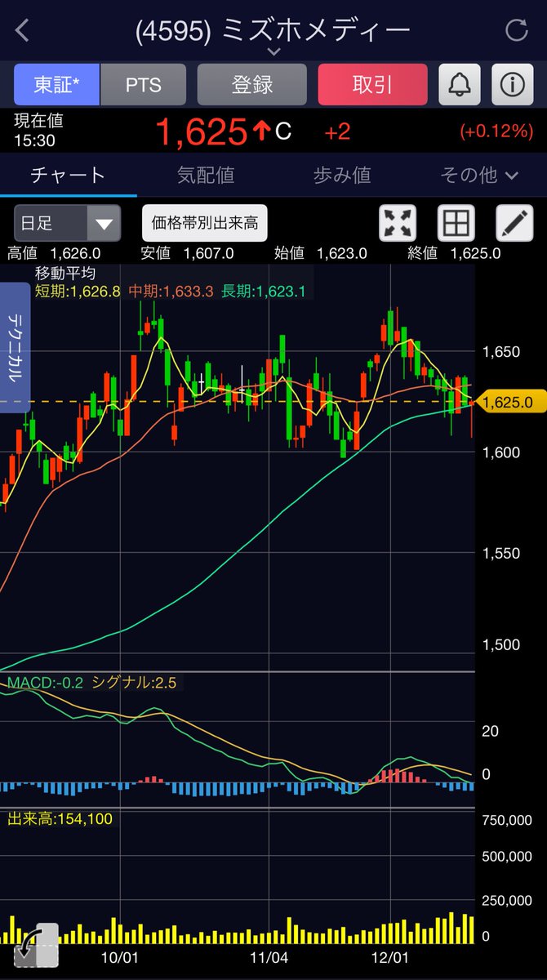Screen dimensions: 547x980
Task: Go back using the left arrow icon
Action: [x=23, y=31]
